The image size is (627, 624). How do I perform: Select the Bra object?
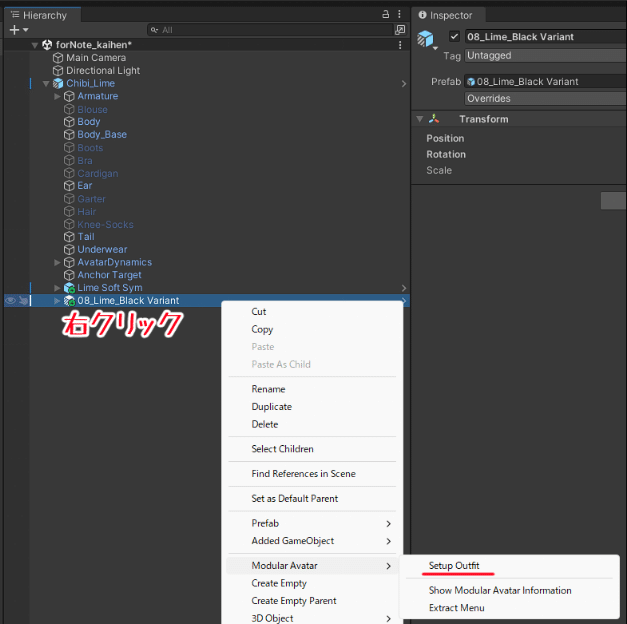click(x=85, y=160)
